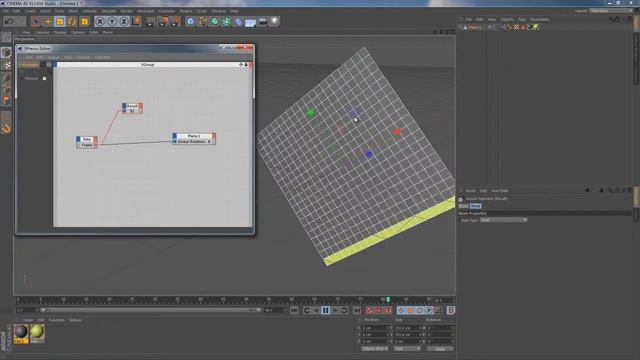Open the Render Settings icon
Image resolution: width=640 pixels, height=360 pixels.
(175, 21)
